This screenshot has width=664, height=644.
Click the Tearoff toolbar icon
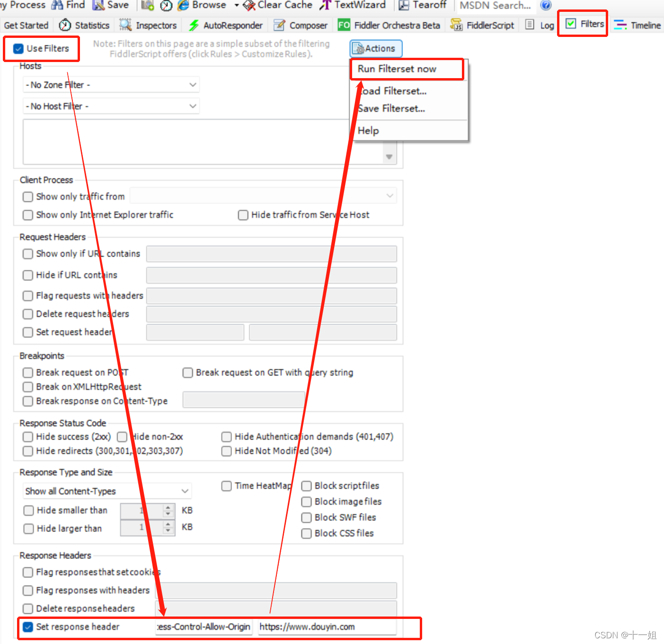click(404, 5)
